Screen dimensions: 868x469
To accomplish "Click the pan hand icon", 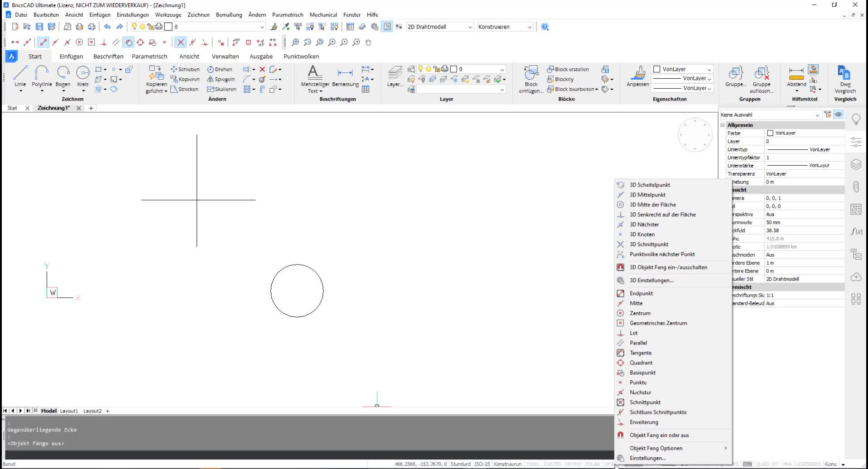I will [368, 42].
